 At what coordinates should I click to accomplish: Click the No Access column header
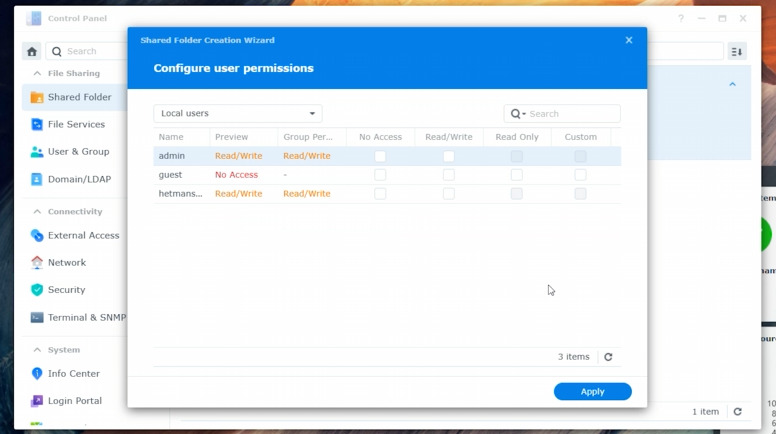point(381,137)
